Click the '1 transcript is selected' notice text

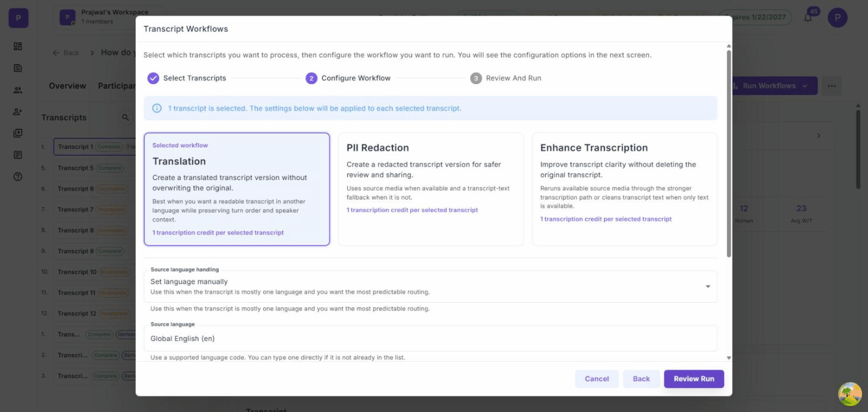314,108
